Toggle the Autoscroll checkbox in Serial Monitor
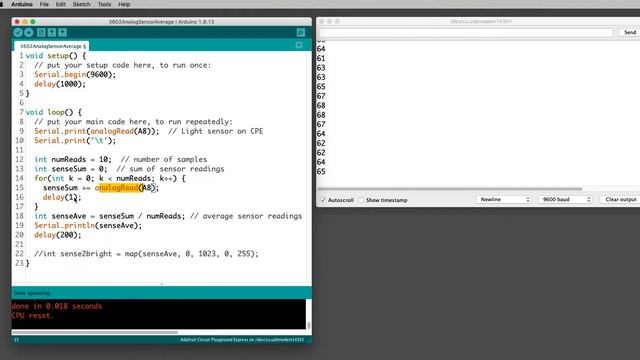This screenshot has width=640, height=360. pos(324,200)
